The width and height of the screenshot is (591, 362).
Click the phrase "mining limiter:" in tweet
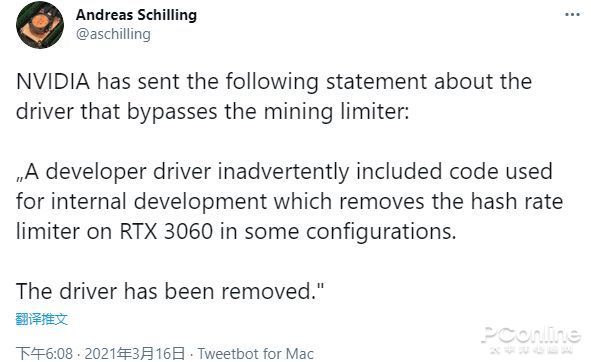tap(336, 112)
